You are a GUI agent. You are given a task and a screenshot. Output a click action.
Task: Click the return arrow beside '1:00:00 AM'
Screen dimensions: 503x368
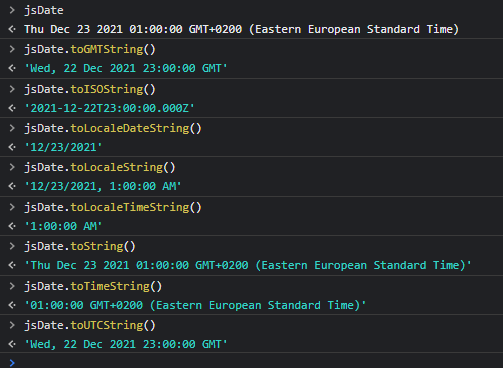[12, 226]
